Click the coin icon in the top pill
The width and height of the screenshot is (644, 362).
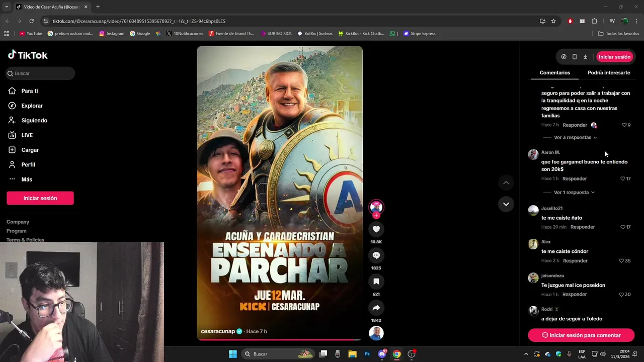(563, 57)
